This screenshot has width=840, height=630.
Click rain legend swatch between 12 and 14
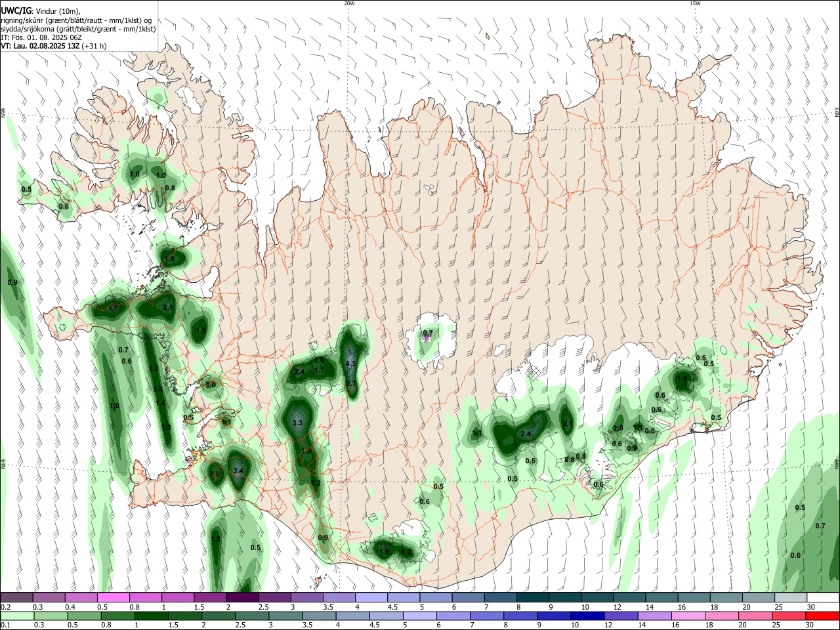click(621, 616)
